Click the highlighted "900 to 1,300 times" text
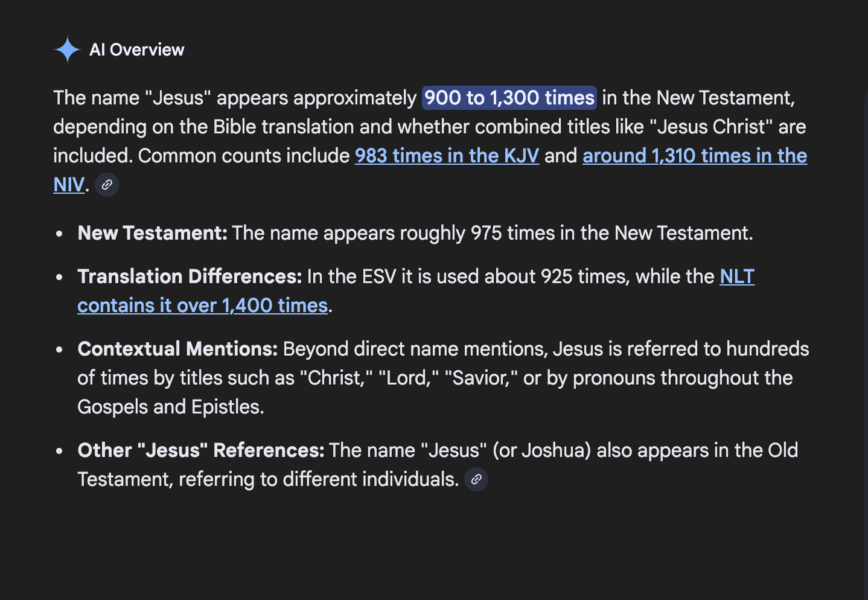 click(509, 98)
